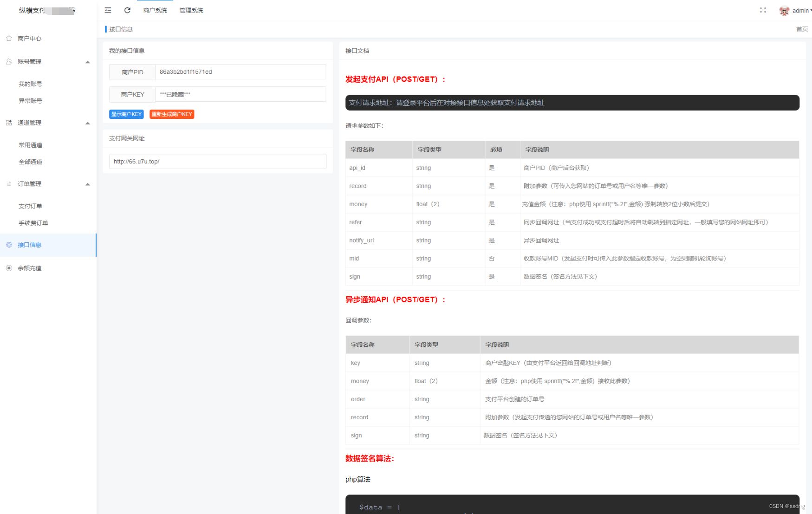This screenshot has width=812, height=514.
Task: Click the 账号管理 user icon
Action: pos(9,62)
